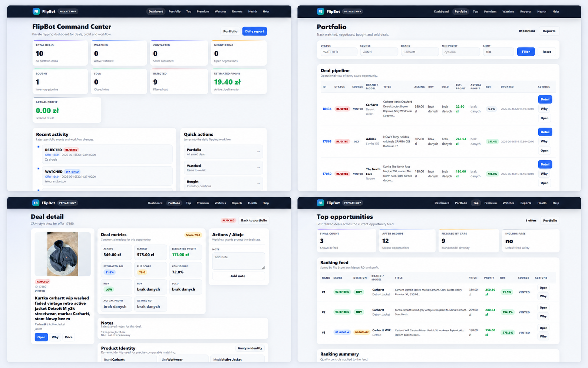588x368 pixels.
Task: Open deal ID 18434 link in the pipeline
Action: coord(327,109)
